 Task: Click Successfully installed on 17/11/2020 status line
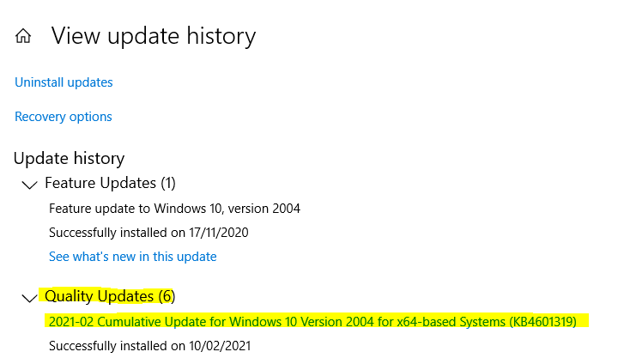click(x=148, y=233)
